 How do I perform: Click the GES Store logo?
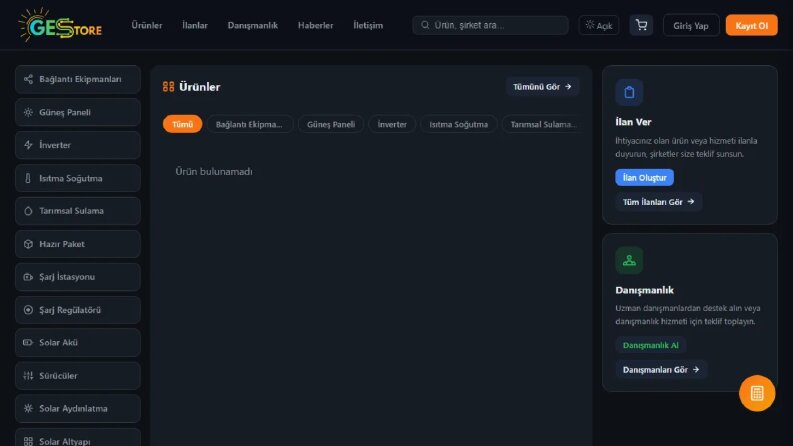pos(60,25)
